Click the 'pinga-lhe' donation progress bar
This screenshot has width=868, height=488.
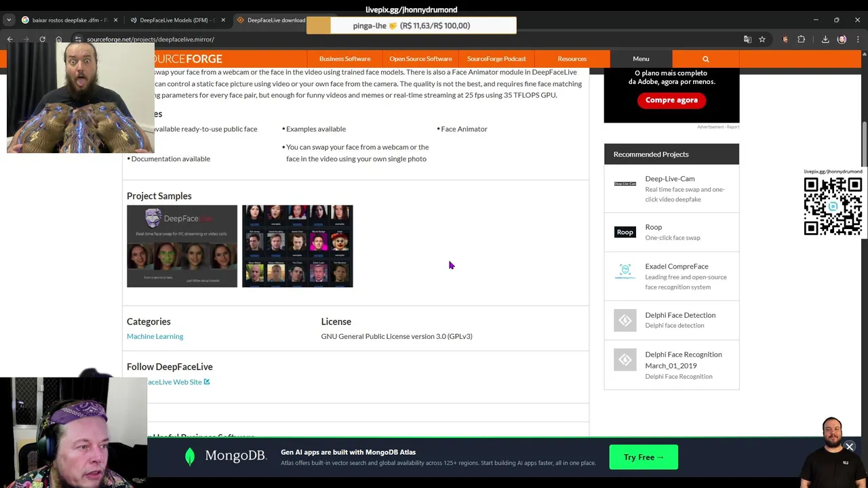click(x=411, y=26)
